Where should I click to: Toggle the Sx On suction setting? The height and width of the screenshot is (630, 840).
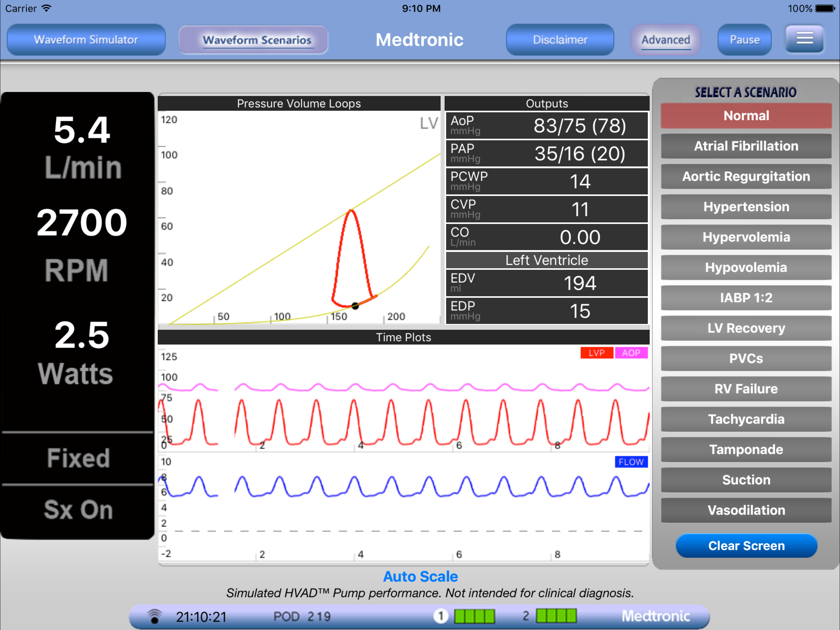click(78, 509)
